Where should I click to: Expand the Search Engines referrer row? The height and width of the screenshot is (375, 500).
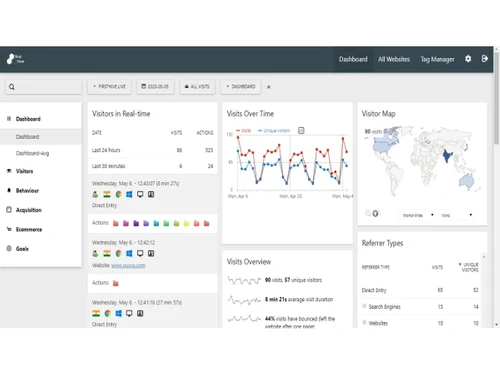(364, 306)
